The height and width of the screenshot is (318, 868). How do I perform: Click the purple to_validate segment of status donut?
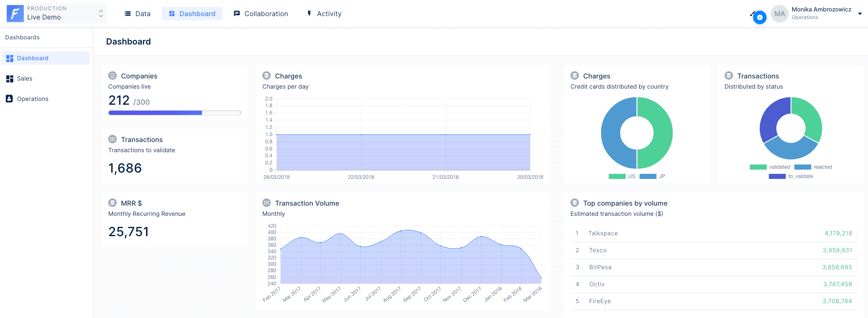tap(770, 117)
